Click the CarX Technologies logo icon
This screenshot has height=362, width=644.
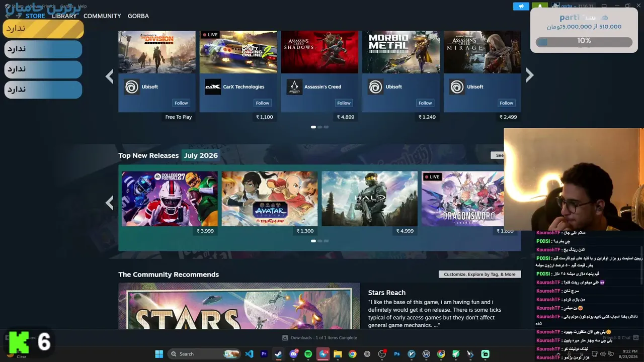pyautogui.click(x=213, y=87)
